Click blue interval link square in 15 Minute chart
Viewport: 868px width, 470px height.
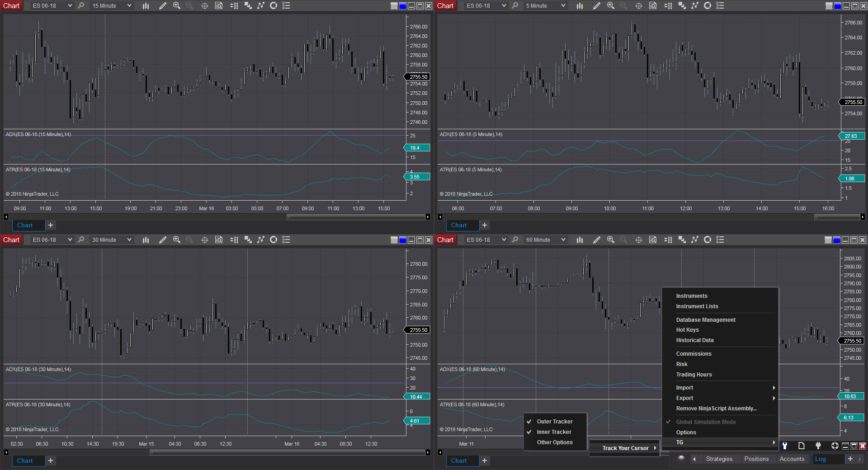point(403,6)
